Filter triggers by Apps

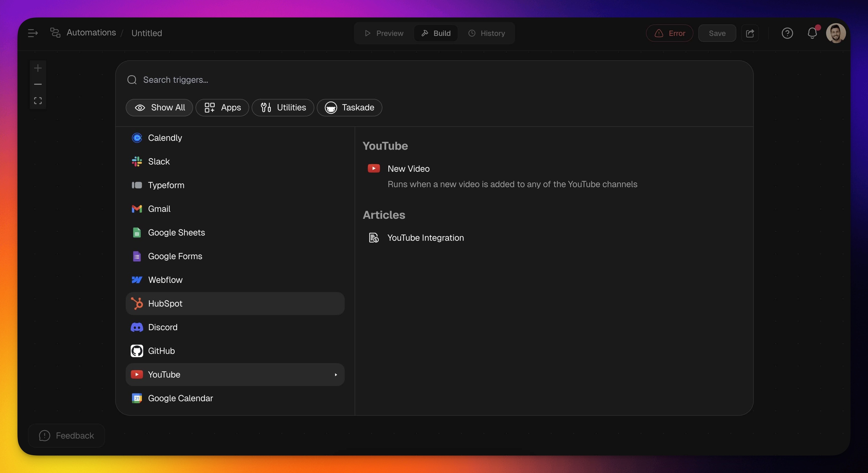pos(222,107)
